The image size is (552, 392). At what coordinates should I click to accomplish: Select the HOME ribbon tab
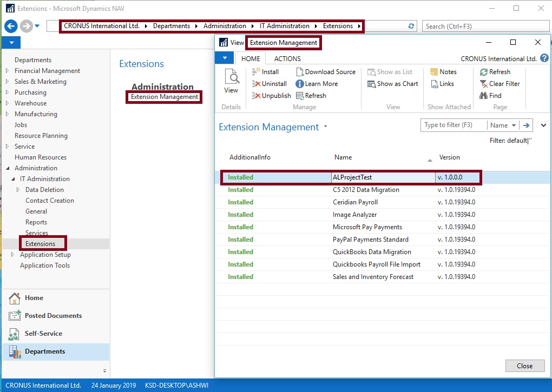251,58
